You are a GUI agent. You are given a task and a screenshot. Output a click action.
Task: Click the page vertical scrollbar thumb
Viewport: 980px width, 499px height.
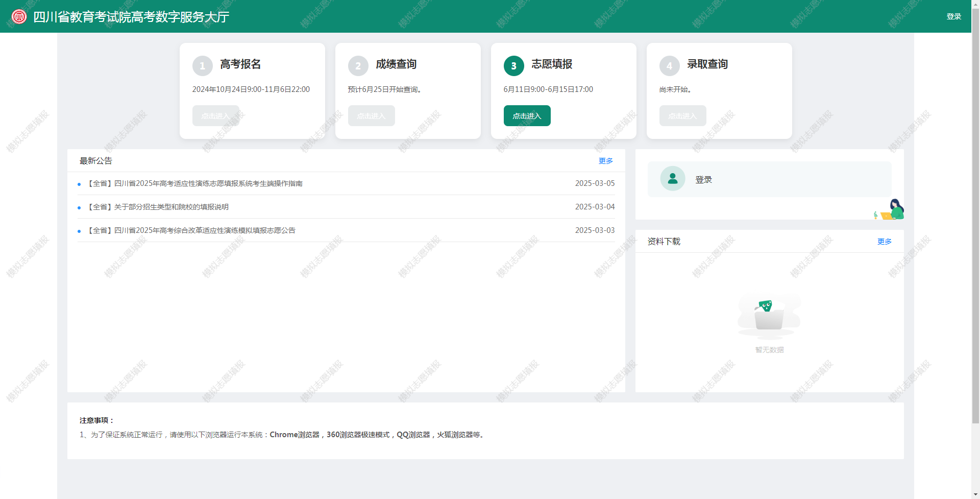[975, 215]
